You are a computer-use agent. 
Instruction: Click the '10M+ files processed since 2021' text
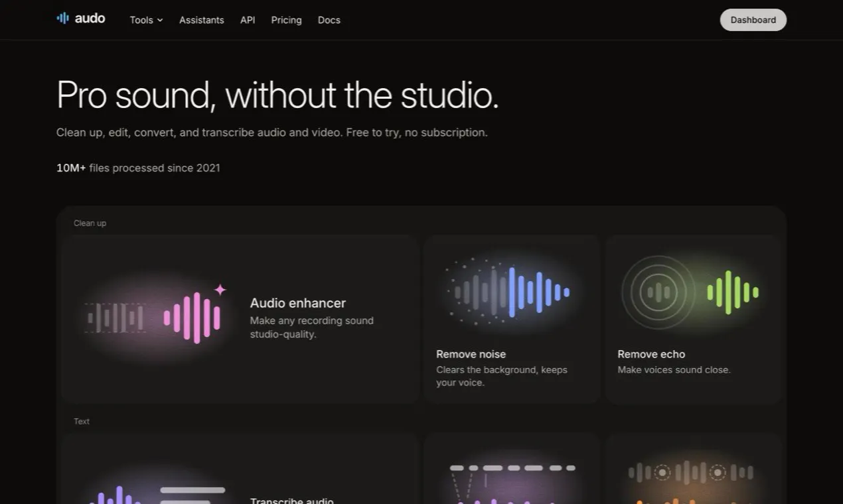(x=138, y=168)
